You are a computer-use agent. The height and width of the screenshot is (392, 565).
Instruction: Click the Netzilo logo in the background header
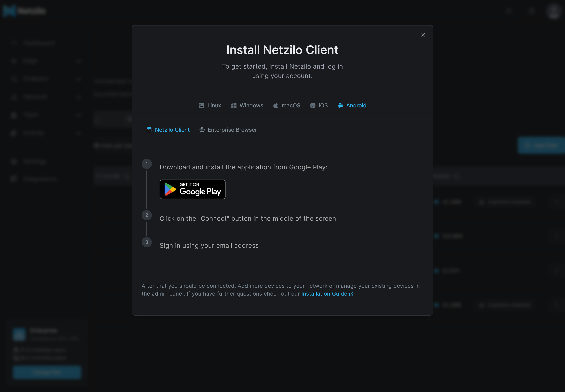coord(24,11)
